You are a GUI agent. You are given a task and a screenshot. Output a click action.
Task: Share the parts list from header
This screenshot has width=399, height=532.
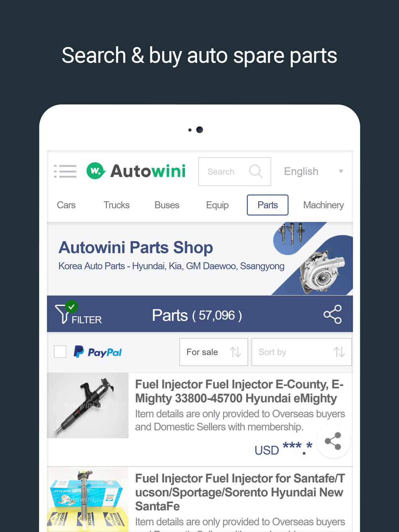(332, 314)
